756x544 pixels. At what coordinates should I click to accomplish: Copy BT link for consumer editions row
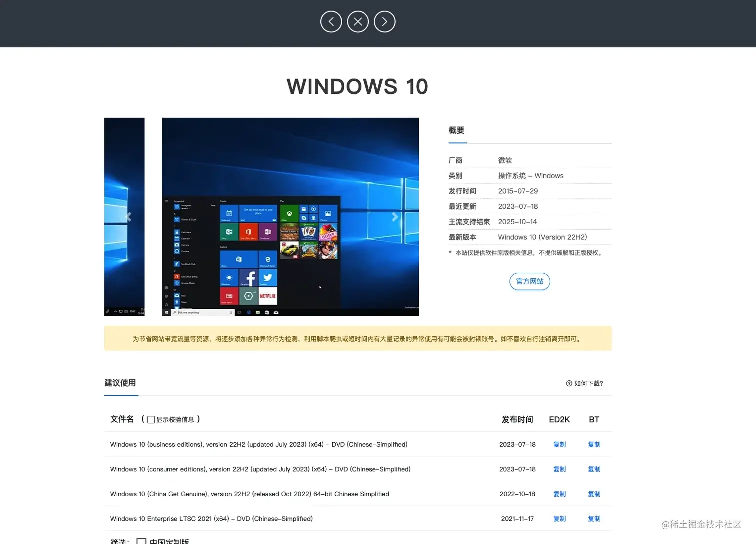(x=594, y=469)
